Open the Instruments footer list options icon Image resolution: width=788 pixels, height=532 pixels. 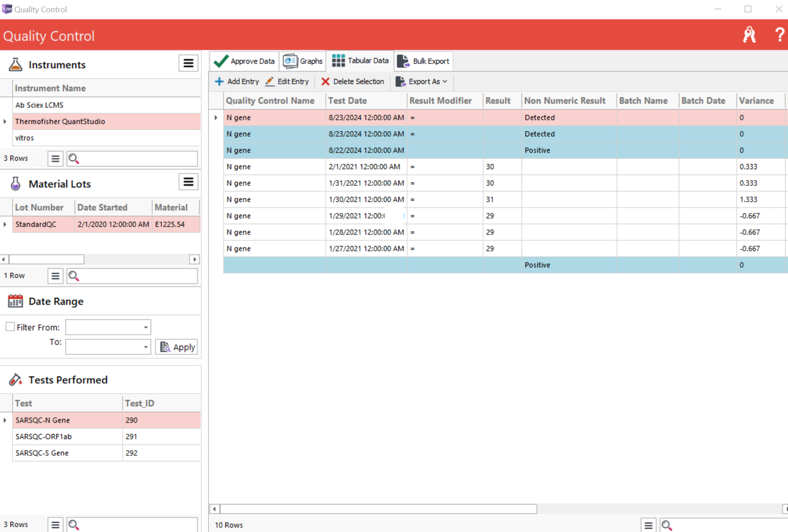pyautogui.click(x=55, y=159)
